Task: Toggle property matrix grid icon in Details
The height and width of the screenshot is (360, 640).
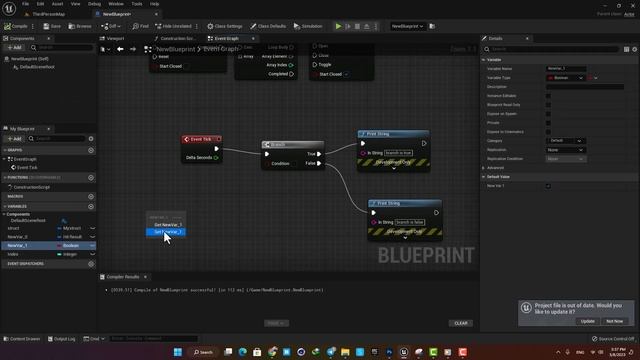Action: coord(626,49)
